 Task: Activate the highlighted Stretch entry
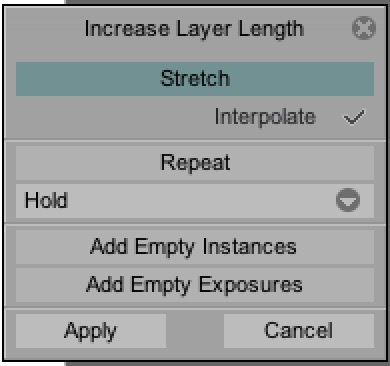pyautogui.click(x=195, y=79)
